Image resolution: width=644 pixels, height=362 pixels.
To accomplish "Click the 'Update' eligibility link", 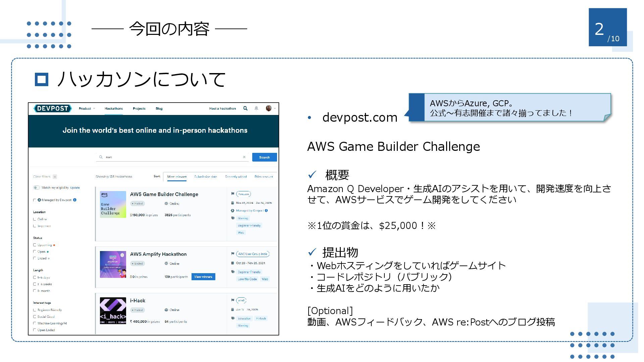I will tap(75, 188).
